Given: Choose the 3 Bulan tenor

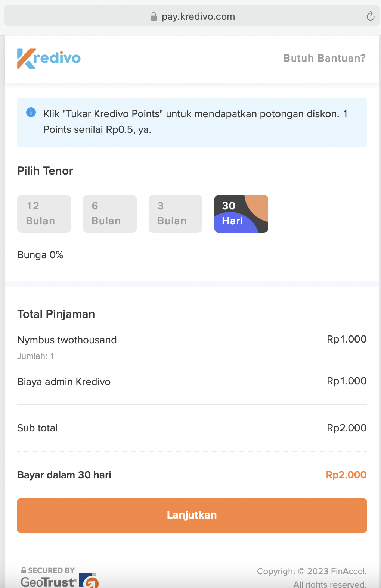Looking at the screenshot, I should pos(176,214).
